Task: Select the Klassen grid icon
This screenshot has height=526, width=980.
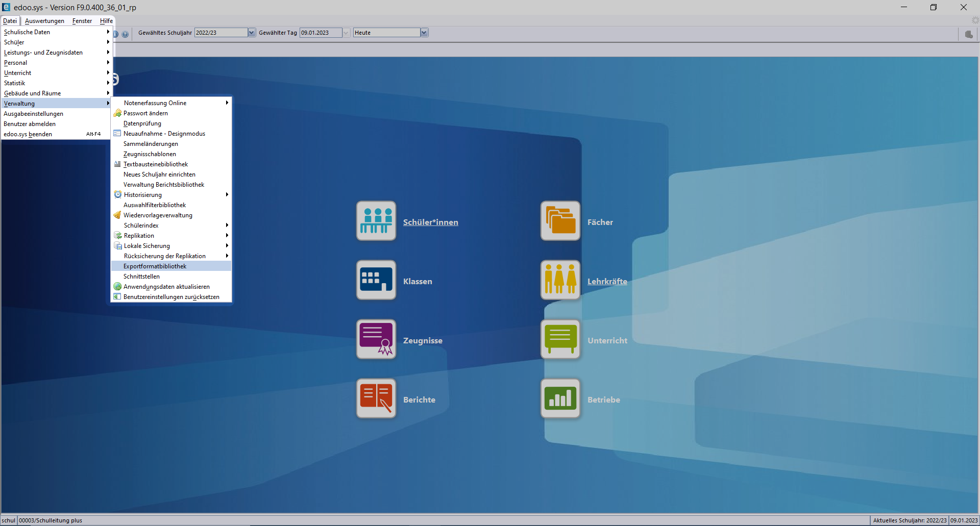Action: (376, 280)
